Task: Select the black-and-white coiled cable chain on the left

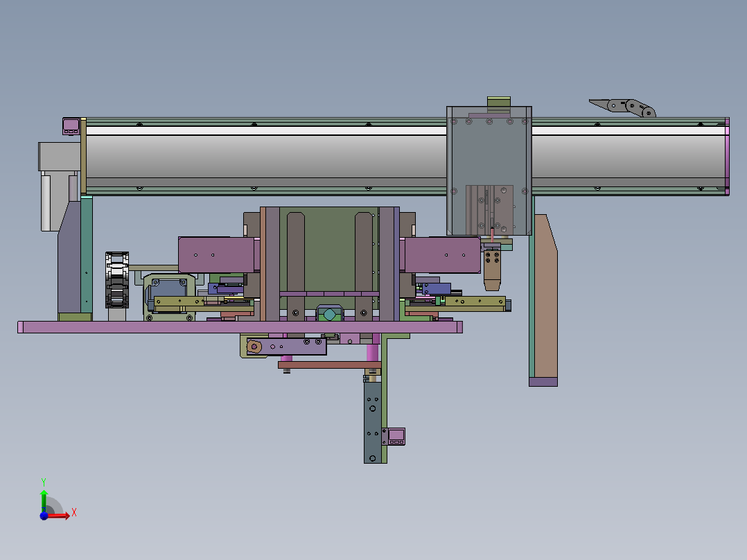Action: 116,280
